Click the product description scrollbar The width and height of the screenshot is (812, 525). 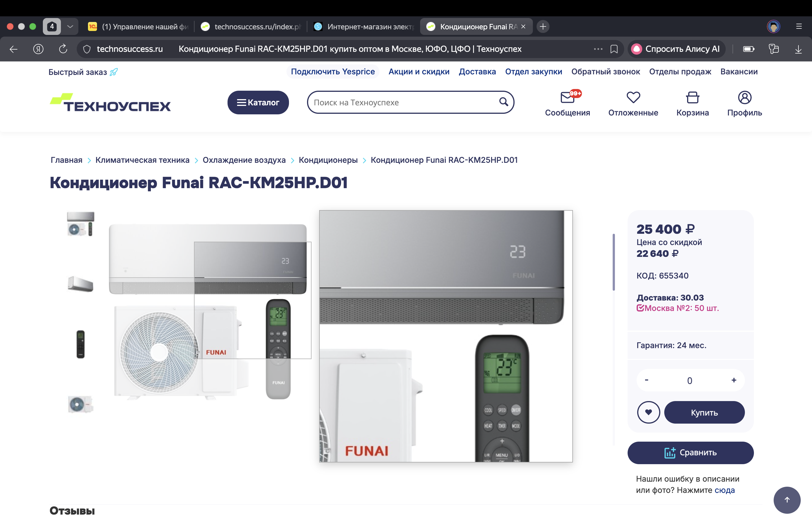coord(614,262)
